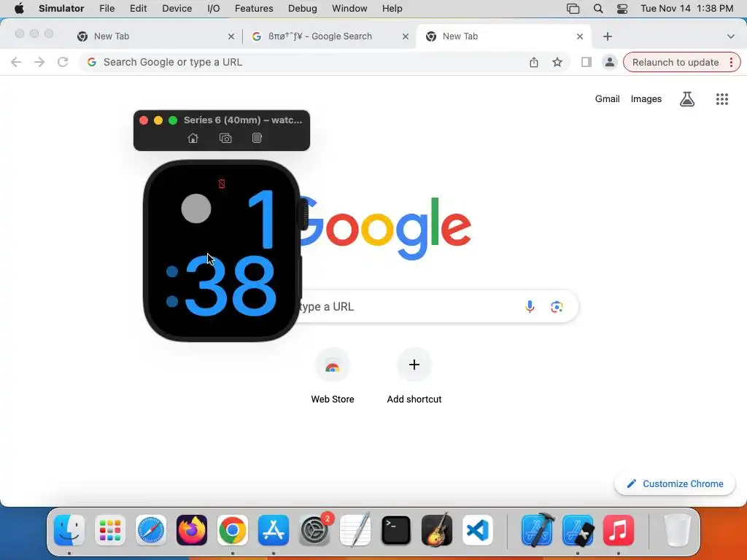Open the Apple menu
This screenshot has height=560, width=747.
19,9
